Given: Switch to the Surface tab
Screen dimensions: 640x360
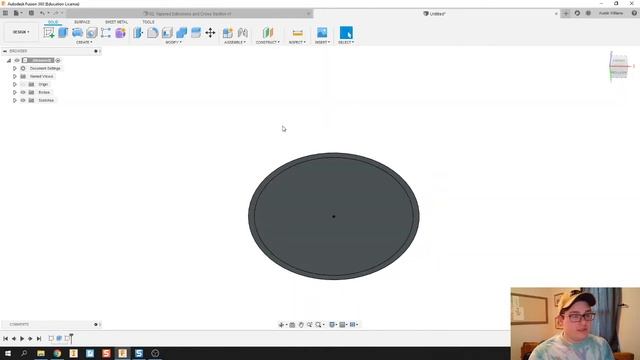Looking at the screenshot, I should [82, 22].
